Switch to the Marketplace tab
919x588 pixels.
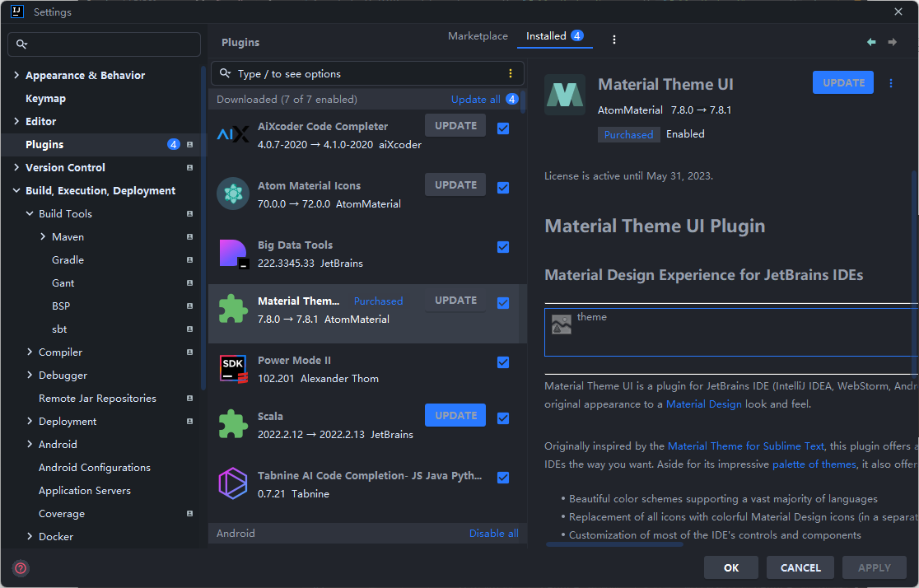pyautogui.click(x=478, y=36)
